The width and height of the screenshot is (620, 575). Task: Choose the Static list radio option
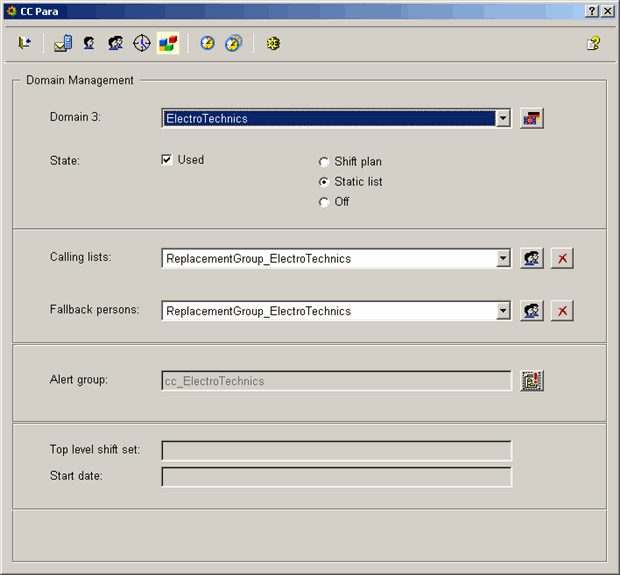[323, 182]
